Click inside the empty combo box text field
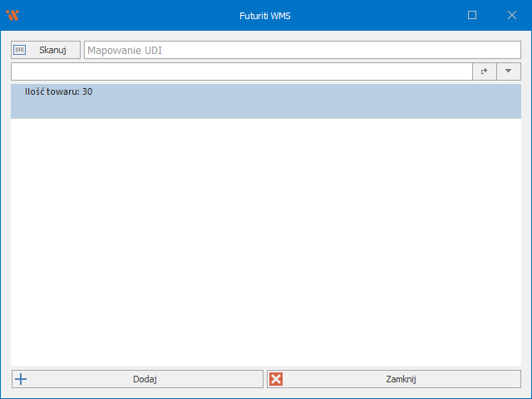 (x=241, y=71)
